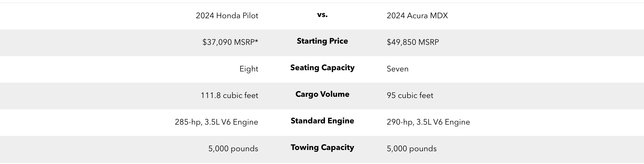This screenshot has height=164, width=644.
Task: Click the 2024 Acura MDX heading
Action: click(417, 16)
